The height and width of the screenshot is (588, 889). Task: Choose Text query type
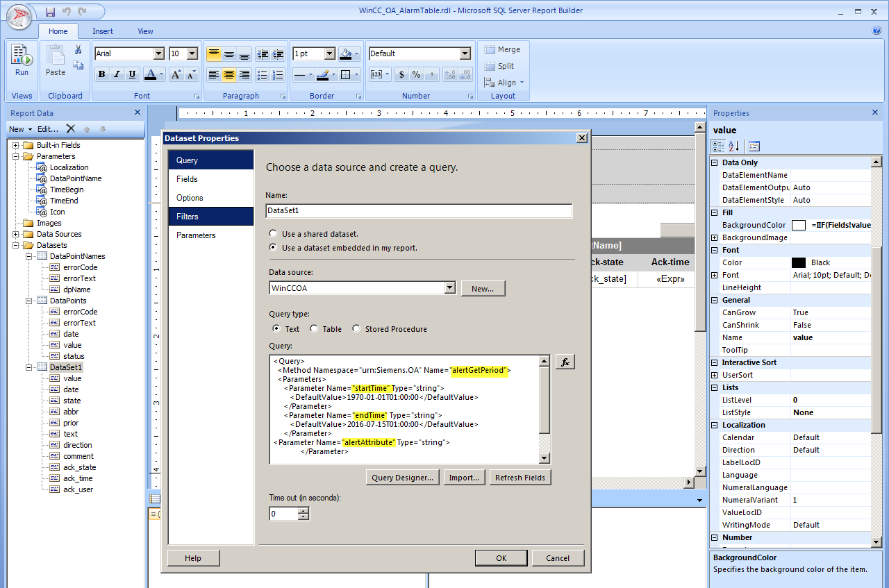pyautogui.click(x=276, y=328)
